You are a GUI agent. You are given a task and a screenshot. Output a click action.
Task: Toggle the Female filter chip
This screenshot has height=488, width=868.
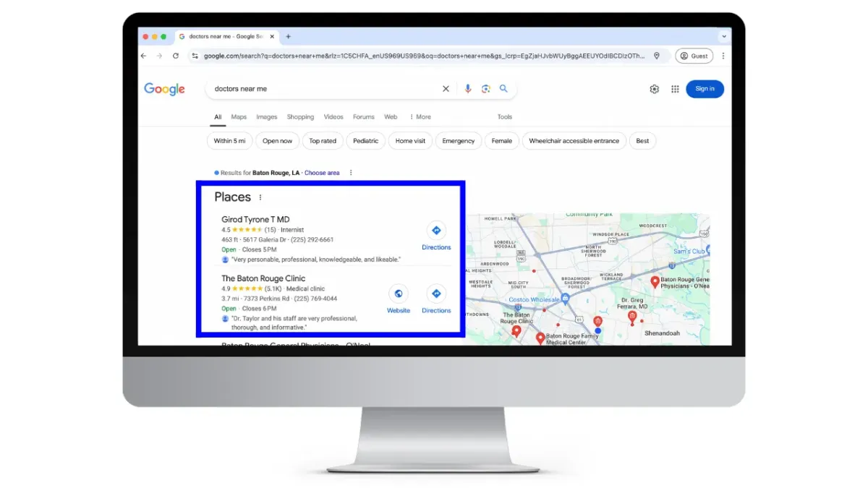click(502, 141)
